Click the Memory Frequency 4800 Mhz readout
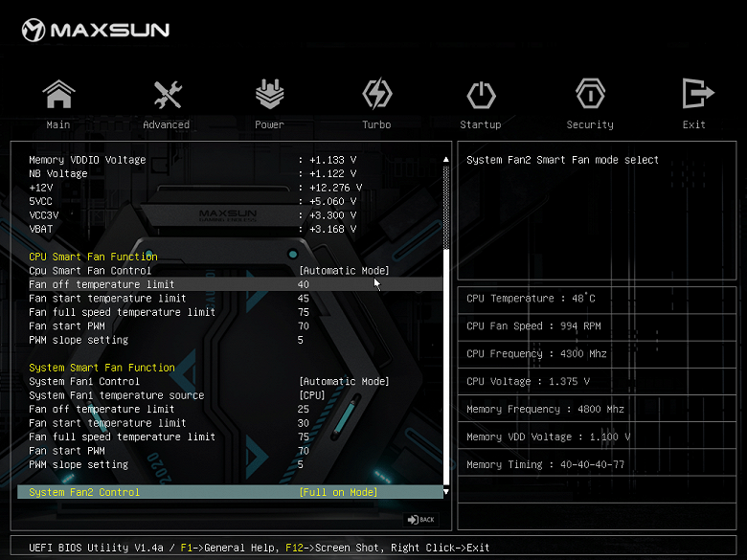The height and width of the screenshot is (560, 747). pos(545,409)
